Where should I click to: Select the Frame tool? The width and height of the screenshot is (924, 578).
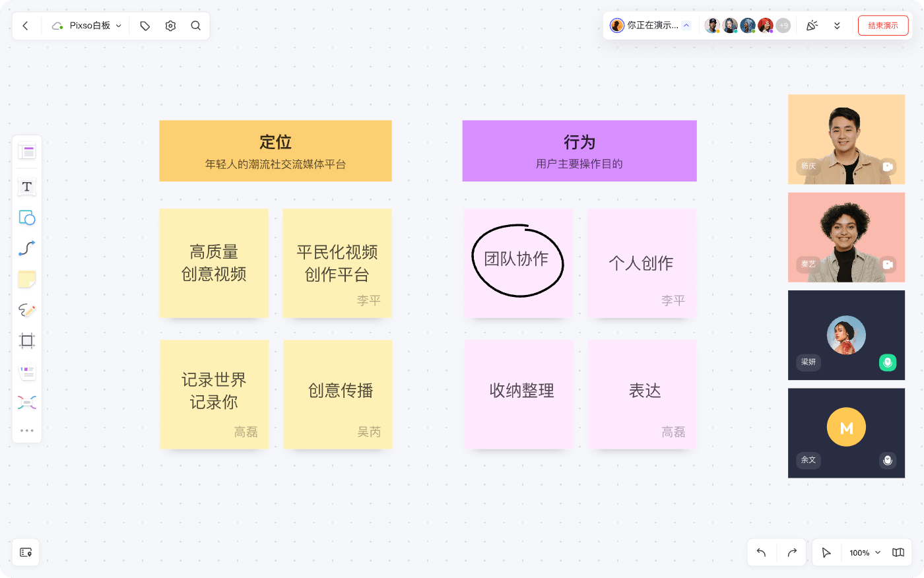tap(26, 340)
